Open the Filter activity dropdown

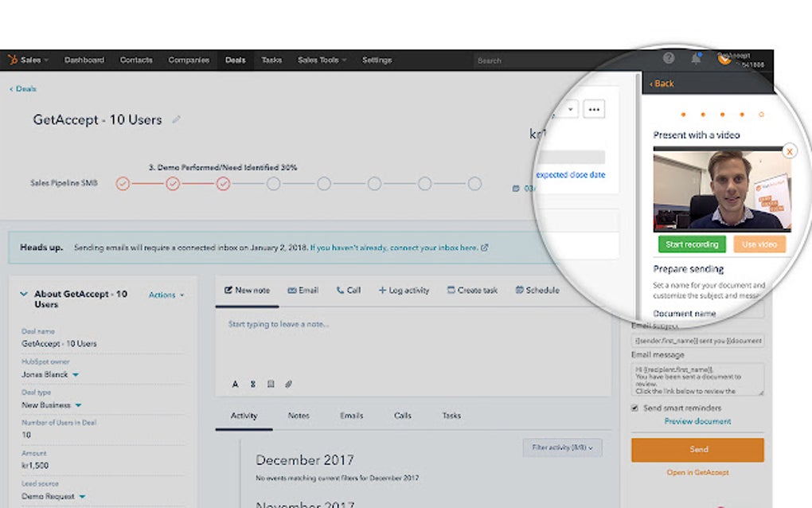(x=562, y=447)
